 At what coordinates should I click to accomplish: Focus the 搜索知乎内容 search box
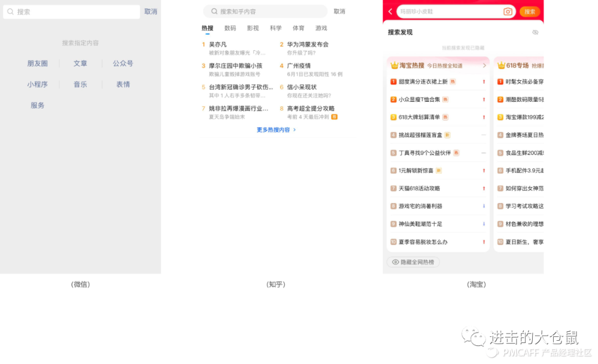pos(265,12)
